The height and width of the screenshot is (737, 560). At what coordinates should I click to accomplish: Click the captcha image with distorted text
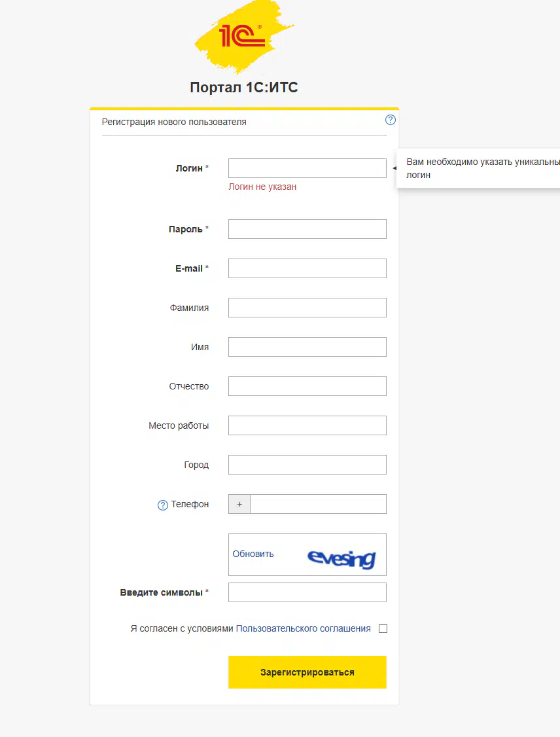pos(341,558)
